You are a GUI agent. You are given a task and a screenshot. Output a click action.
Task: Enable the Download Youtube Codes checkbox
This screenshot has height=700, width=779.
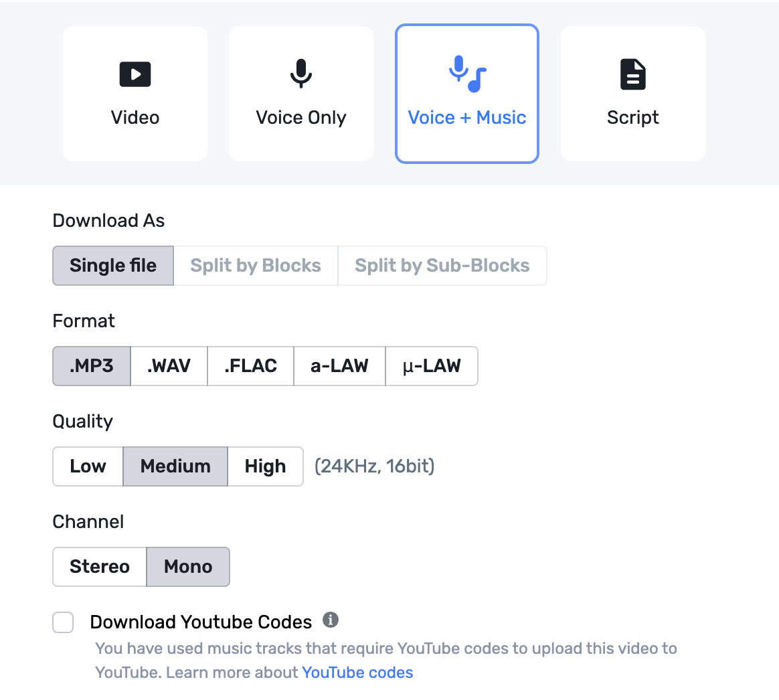point(63,622)
